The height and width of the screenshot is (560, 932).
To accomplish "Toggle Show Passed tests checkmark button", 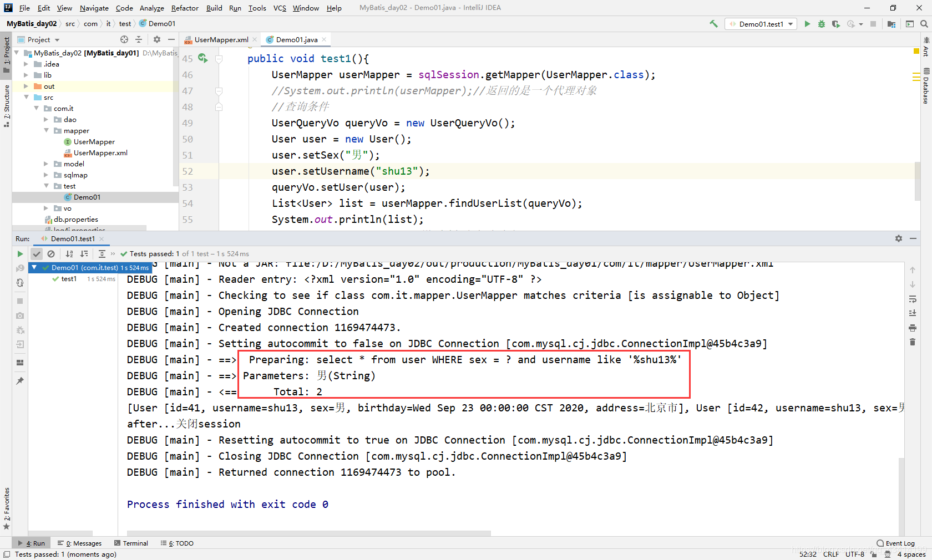I will [37, 253].
